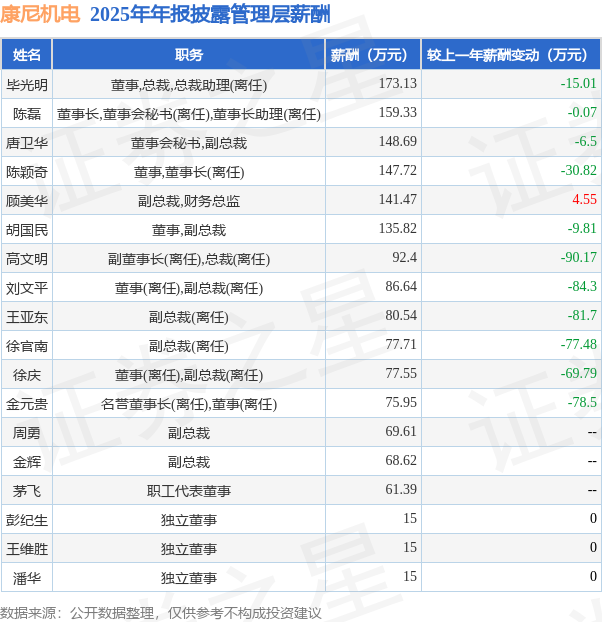Select the name 王维胜

[x=27, y=549]
